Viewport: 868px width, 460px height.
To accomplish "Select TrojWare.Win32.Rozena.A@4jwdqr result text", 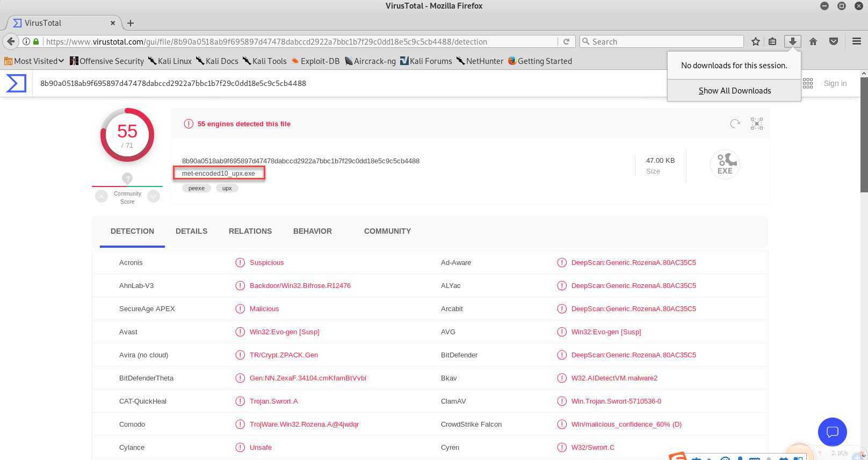I will pos(304,425).
